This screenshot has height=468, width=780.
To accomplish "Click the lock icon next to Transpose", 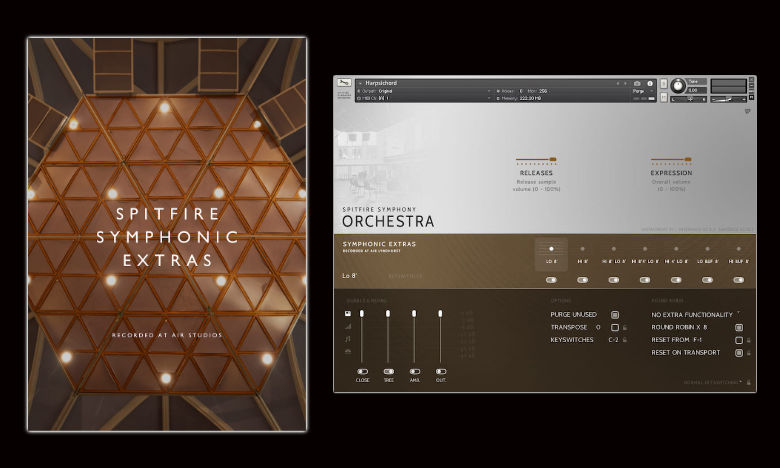I will pos(625,328).
